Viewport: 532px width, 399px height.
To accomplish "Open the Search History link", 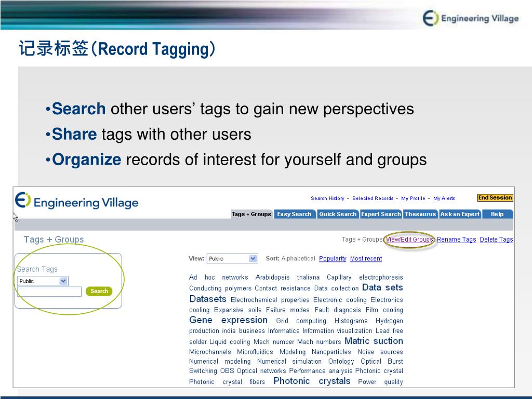I will [x=327, y=198].
